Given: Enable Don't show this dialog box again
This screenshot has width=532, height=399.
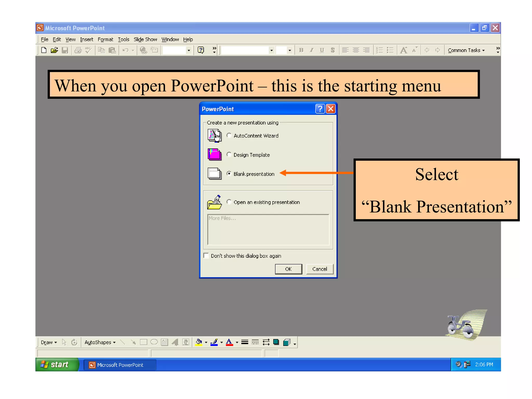Looking at the screenshot, I should pyautogui.click(x=206, y=256).
